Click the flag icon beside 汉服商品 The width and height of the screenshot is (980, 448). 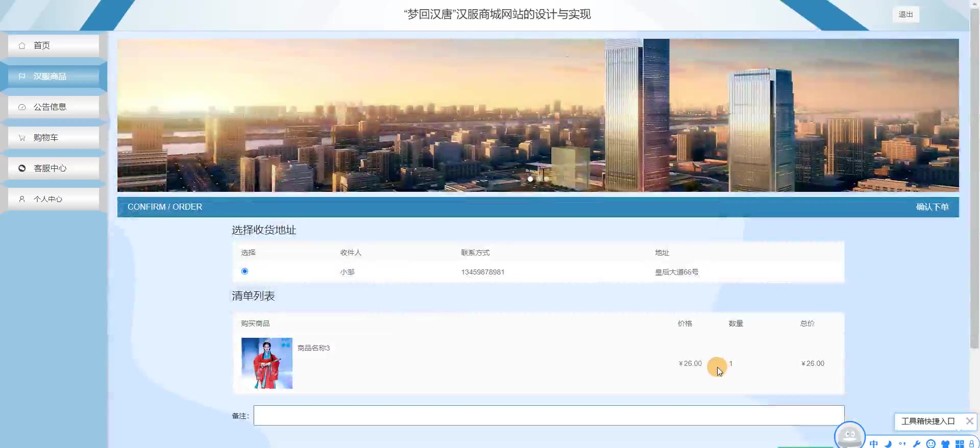tap(22, 77)
